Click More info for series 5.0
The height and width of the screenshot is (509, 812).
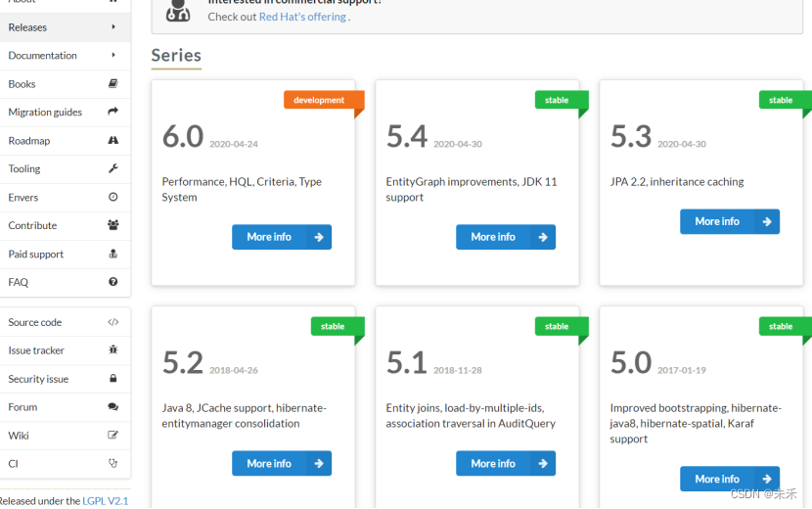pyautogui.click(x=730, y=479)
